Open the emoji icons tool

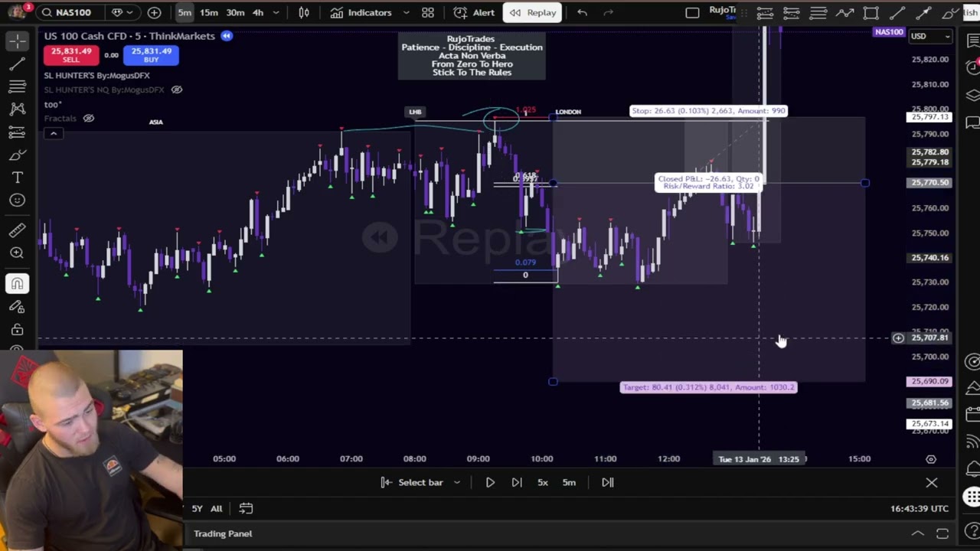coord(17,201)
